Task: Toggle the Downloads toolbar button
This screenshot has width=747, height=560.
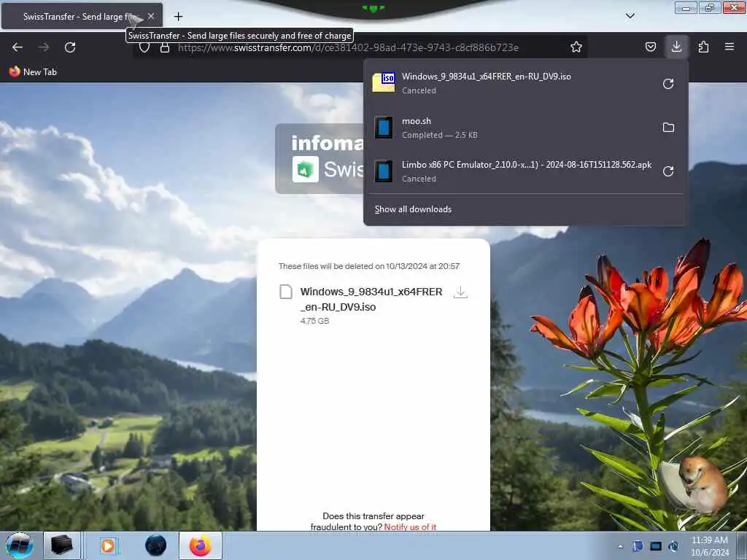Action: pos(676,47)
